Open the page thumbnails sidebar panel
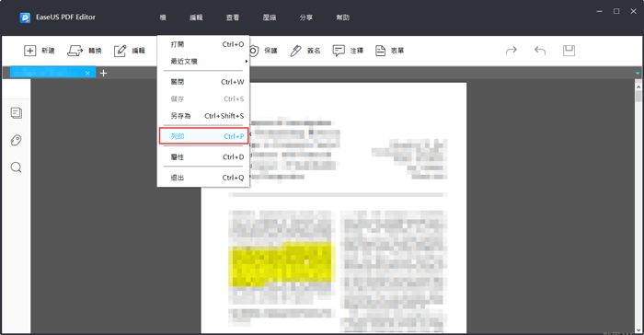The width and height of the screenshot is (644, 335). tap(17, 113)
